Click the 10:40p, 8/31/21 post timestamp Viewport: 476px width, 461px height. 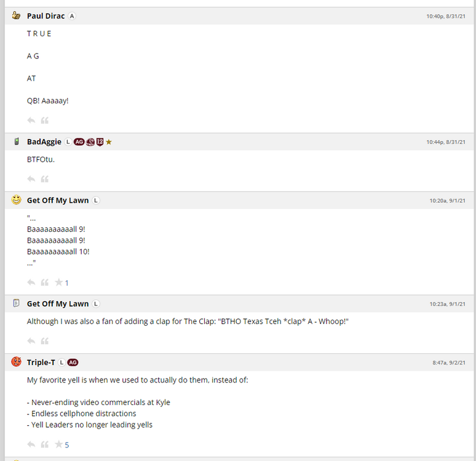(x=445, y=17)
